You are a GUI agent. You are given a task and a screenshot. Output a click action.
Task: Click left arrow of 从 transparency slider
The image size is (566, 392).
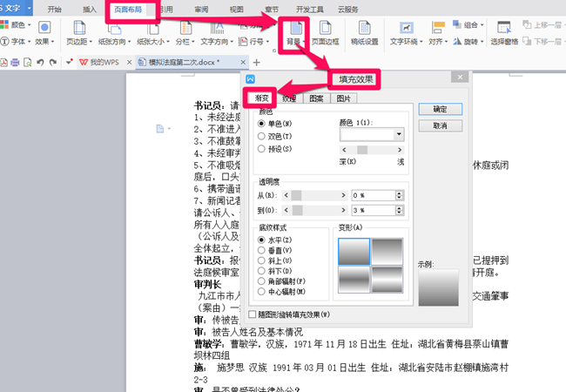coord(286,195)
